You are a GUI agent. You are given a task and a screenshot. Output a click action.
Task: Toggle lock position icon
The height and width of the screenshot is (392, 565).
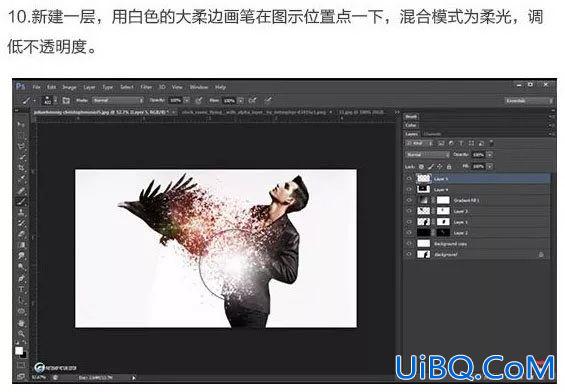click(x=440, y=166)
